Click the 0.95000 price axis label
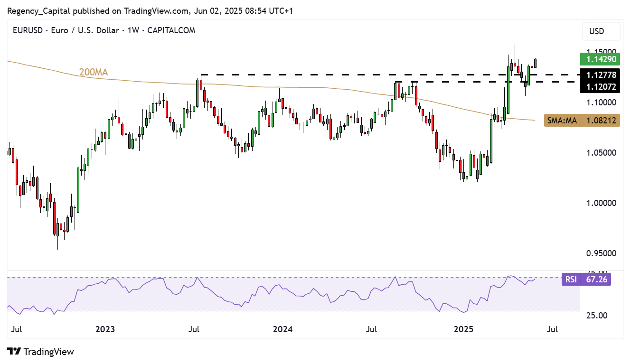This screenshot has width=631, height=364. (601, 253)
